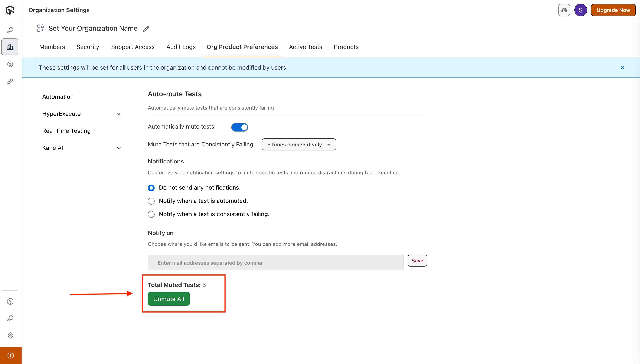Screen dimensions: 640x364
Task: Switch to the Active Tests tab
Action: [305, 47]
